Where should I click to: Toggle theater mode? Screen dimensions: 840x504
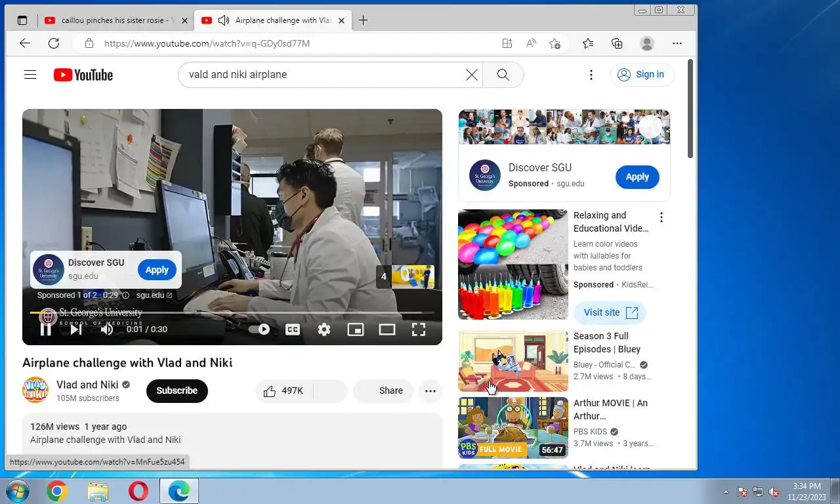[x=387, y=329]
